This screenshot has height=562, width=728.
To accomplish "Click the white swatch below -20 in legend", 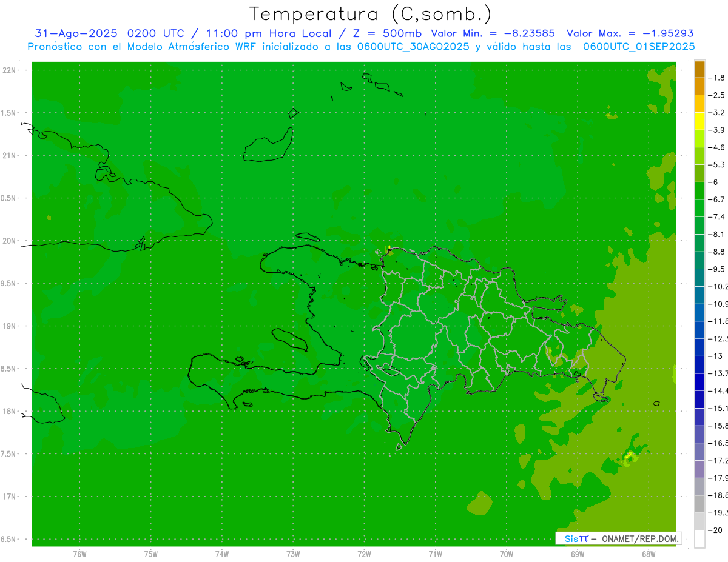I will (699, 539).
